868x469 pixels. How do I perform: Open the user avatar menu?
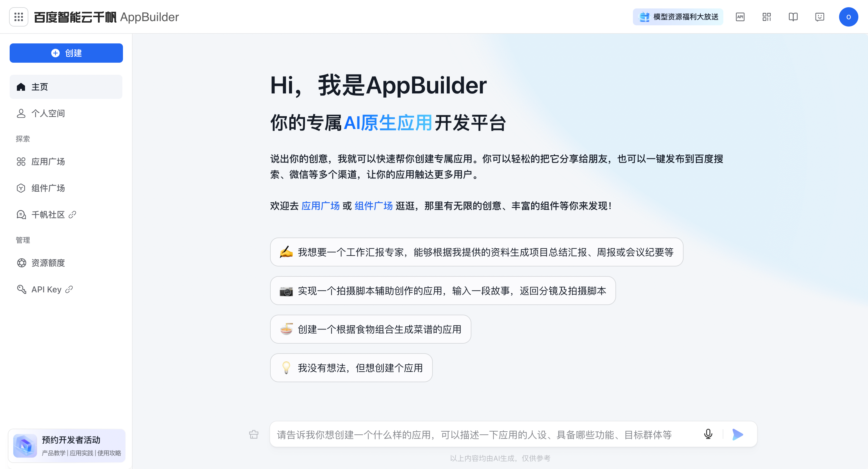click(x=848, y=17)
